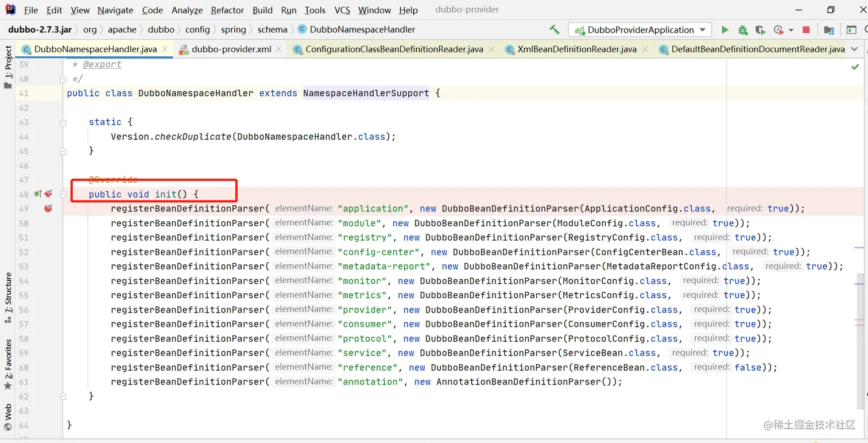Click the schema breadcrumb segment

click(x=272, y=29)
